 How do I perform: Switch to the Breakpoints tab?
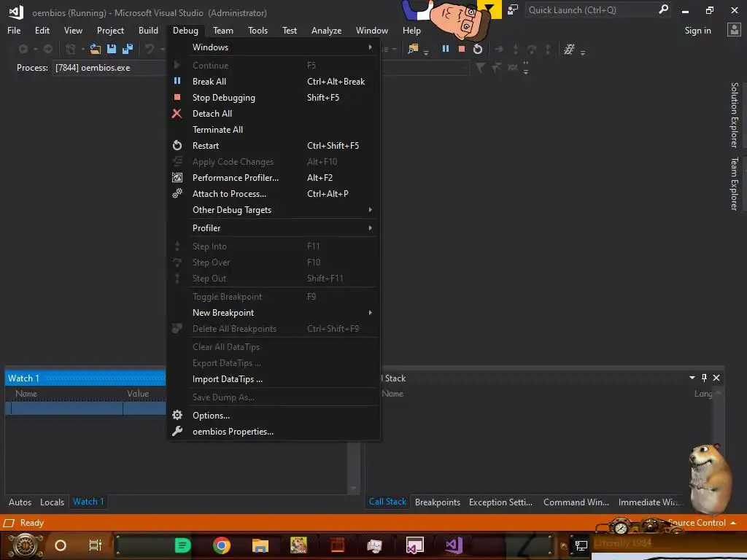pyautogui.click(x=438, y=502)
